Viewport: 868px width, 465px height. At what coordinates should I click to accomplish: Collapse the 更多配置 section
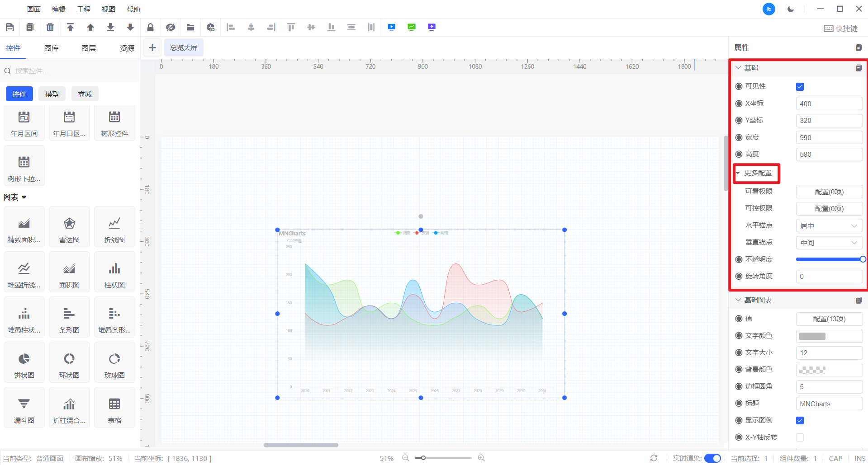(738, 173)
